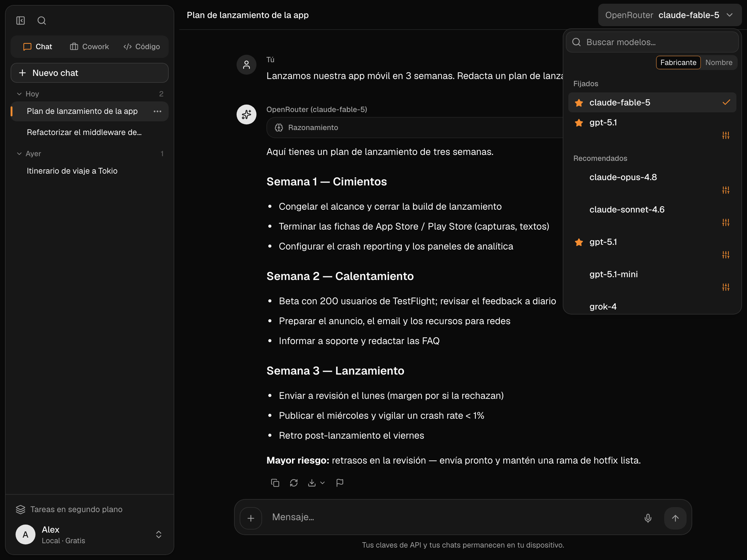747x560 pixels.
Task: Click the Recomendados section label
Action: point(600,158)
